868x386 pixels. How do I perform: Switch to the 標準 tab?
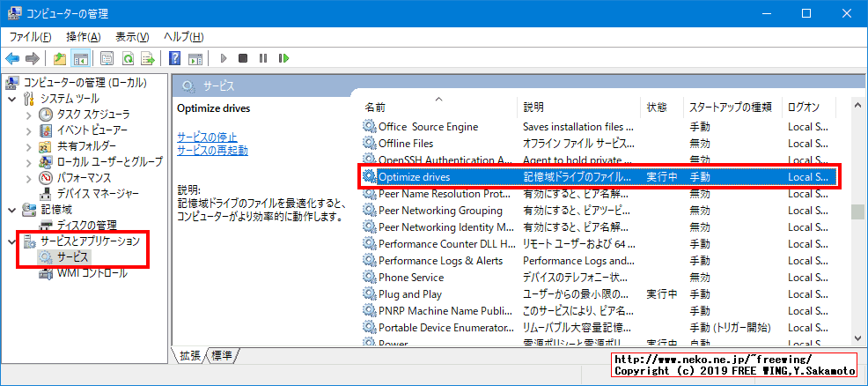coord(222,356)
